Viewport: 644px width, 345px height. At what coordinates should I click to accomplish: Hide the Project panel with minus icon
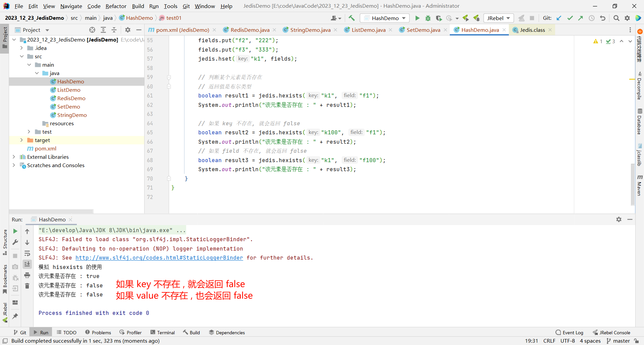pyautogui.click(x=139, y=30)
